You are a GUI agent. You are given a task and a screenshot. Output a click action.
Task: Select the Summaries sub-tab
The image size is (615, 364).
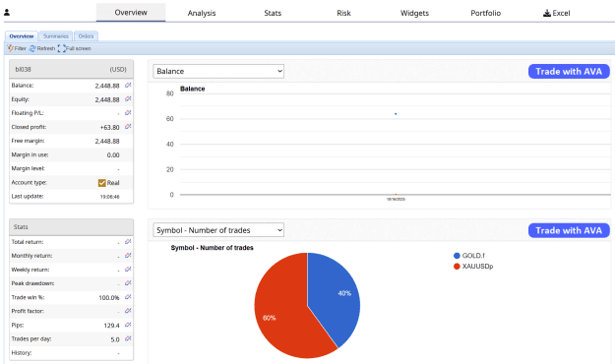(x=56, y=36)
